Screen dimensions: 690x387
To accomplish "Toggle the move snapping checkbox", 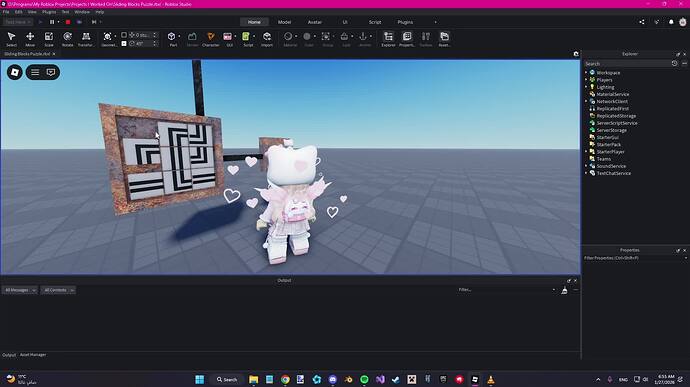I will [x=124, y=35].
